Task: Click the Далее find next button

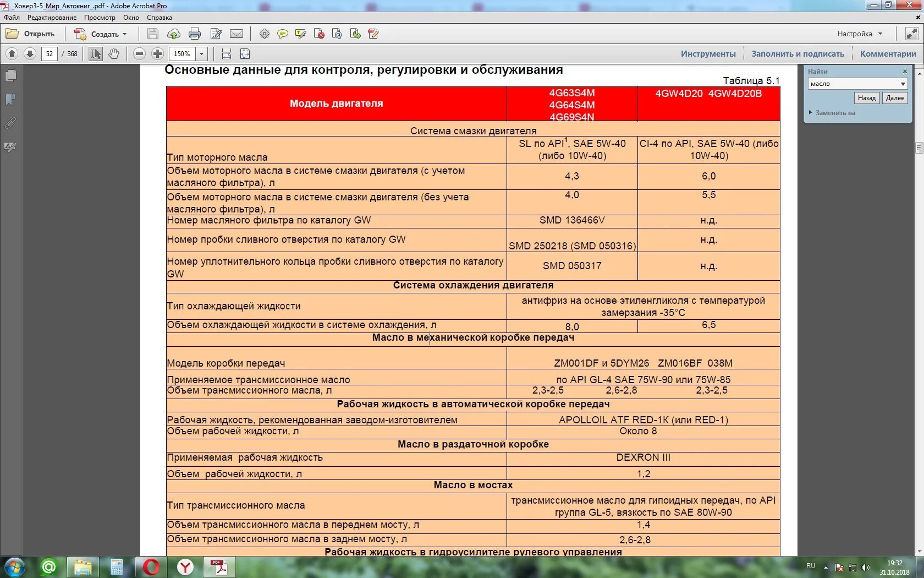Action: click(895, 98)
